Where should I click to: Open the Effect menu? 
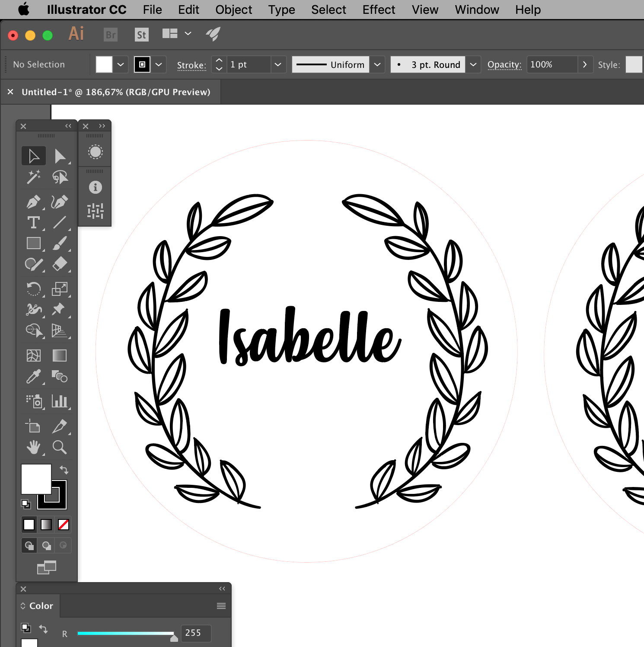[379, 10]
